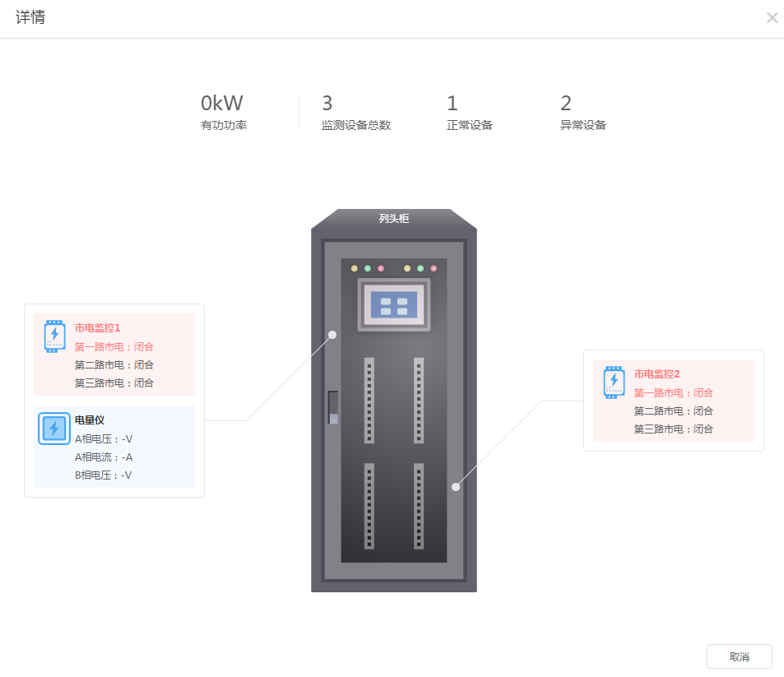Close the 详情 dialog with X
The width and height of the screenshot is (784, 677).
[772, 18]
